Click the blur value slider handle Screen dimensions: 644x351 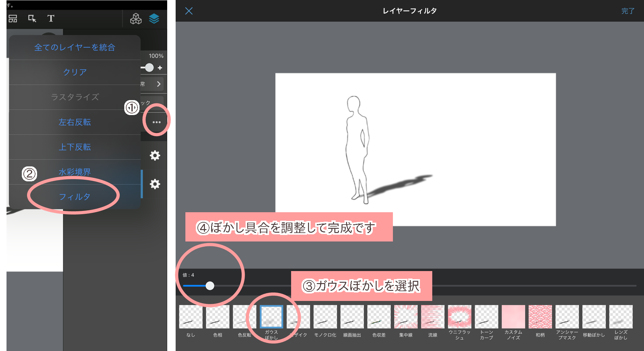point(210,286)
